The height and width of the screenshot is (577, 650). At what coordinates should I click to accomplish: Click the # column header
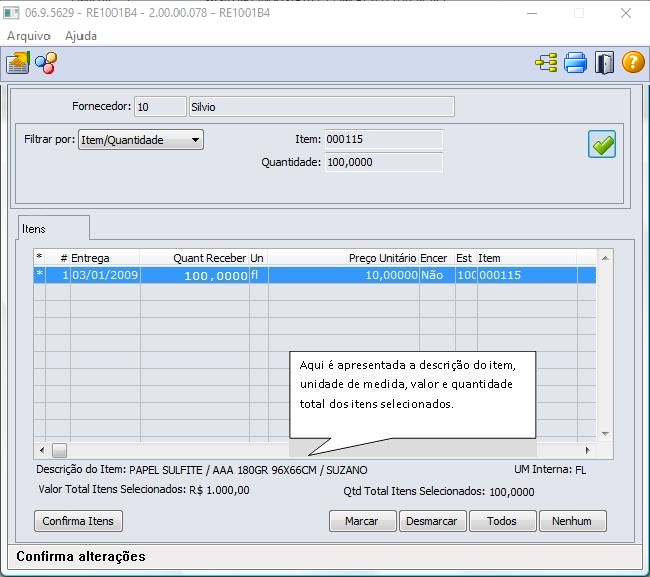(x=58, y=258)
